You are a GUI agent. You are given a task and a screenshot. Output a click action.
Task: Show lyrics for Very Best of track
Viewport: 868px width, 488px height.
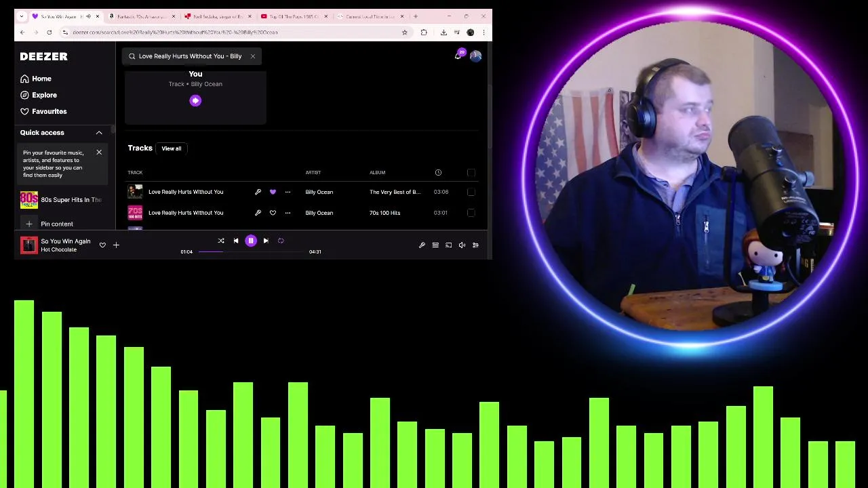pos(258,192)
